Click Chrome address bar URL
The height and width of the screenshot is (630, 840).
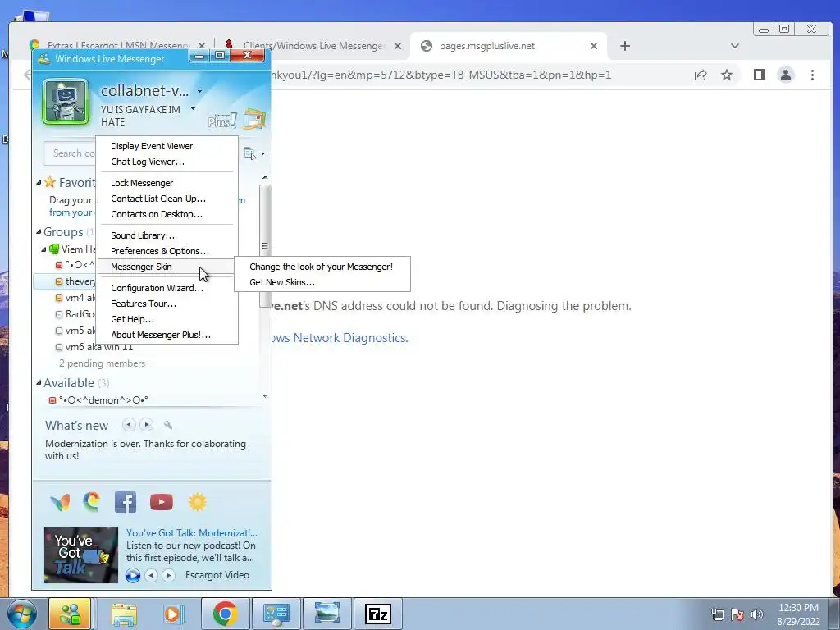coord(441,75)
